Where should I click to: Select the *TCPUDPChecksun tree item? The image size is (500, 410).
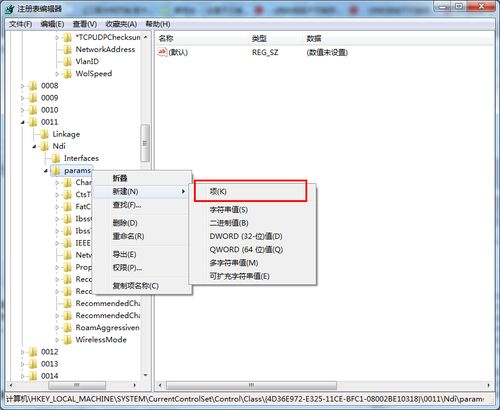tap(108, 37)
